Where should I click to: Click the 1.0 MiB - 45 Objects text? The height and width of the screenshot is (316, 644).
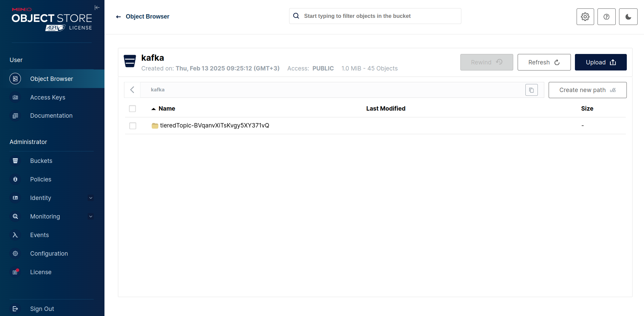pos(369,68)
